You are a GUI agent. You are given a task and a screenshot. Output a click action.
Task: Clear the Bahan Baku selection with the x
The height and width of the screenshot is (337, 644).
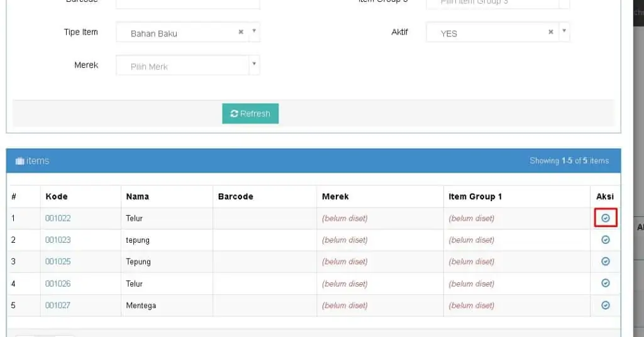[241, 32]
